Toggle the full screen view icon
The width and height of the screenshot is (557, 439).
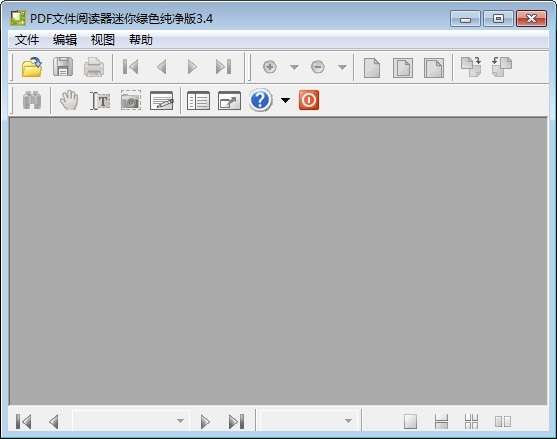pyautogui.click(x=229, y=101)
